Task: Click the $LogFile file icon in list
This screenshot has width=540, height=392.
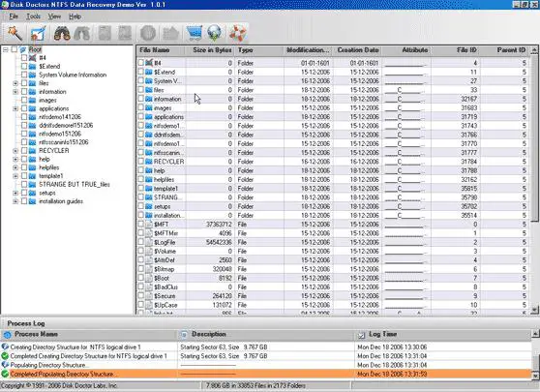Action: [x=149, y=242]
